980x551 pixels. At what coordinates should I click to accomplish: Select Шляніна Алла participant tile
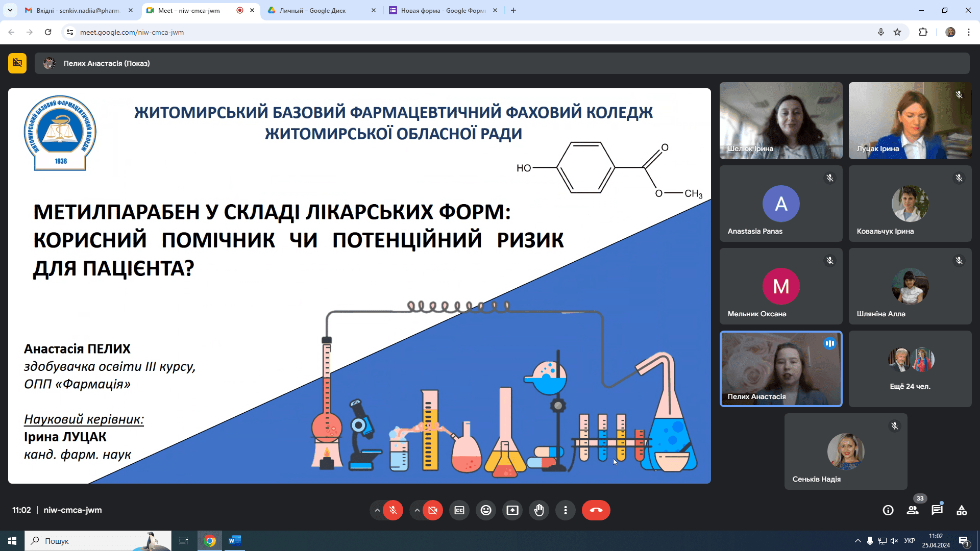pos(910,286)
